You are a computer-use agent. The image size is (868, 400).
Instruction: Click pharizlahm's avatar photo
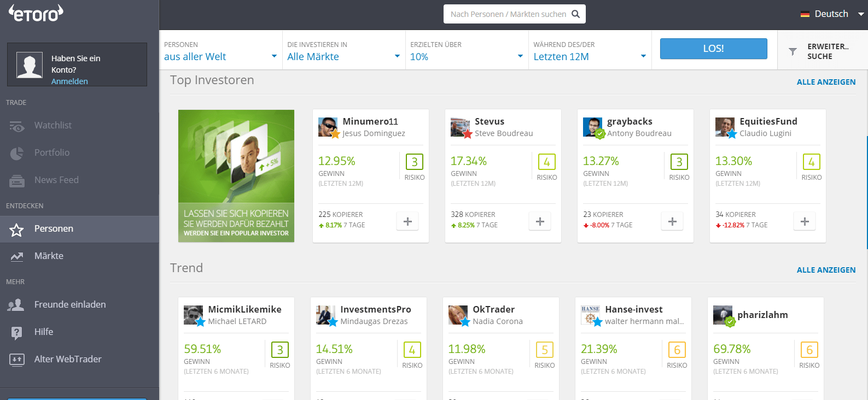pyautogui.click(x=723, y=315)
